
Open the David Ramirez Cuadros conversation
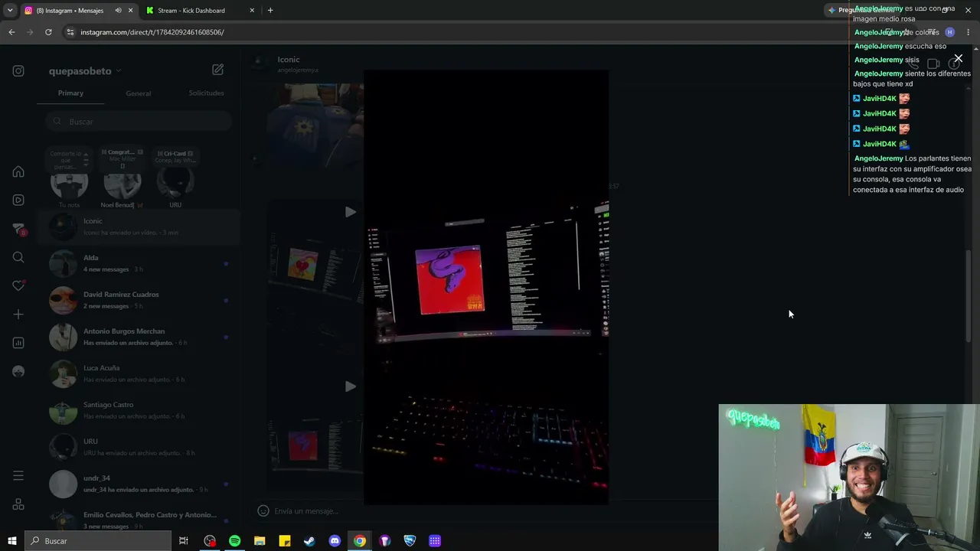[138, 300]
